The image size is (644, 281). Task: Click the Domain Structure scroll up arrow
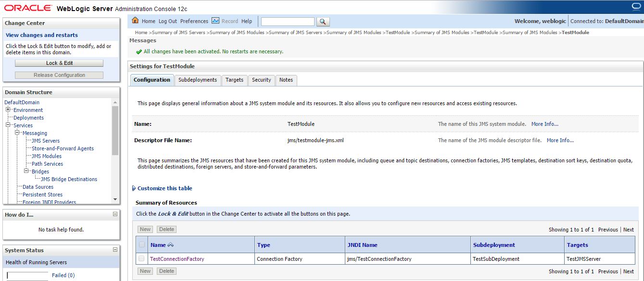click(x=115, y=102)
